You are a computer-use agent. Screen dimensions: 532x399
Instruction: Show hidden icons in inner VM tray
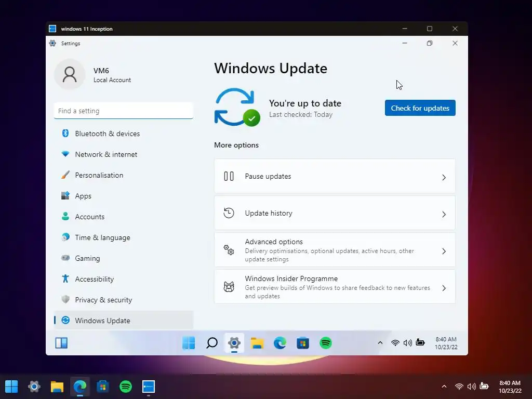(380, 343)
